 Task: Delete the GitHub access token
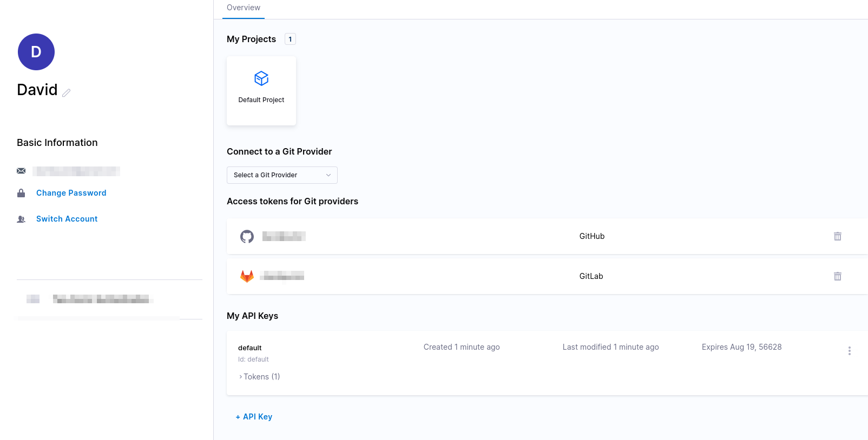837,236
